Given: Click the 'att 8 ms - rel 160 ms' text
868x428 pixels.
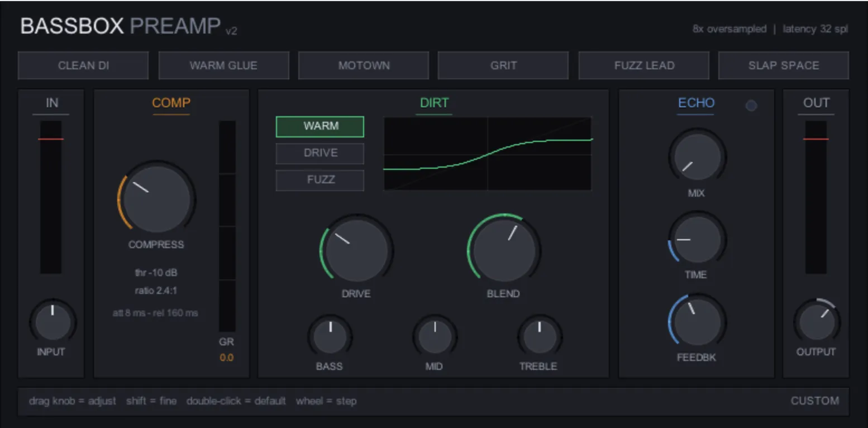Looking at the screenshot, I should tap(155, 313).
